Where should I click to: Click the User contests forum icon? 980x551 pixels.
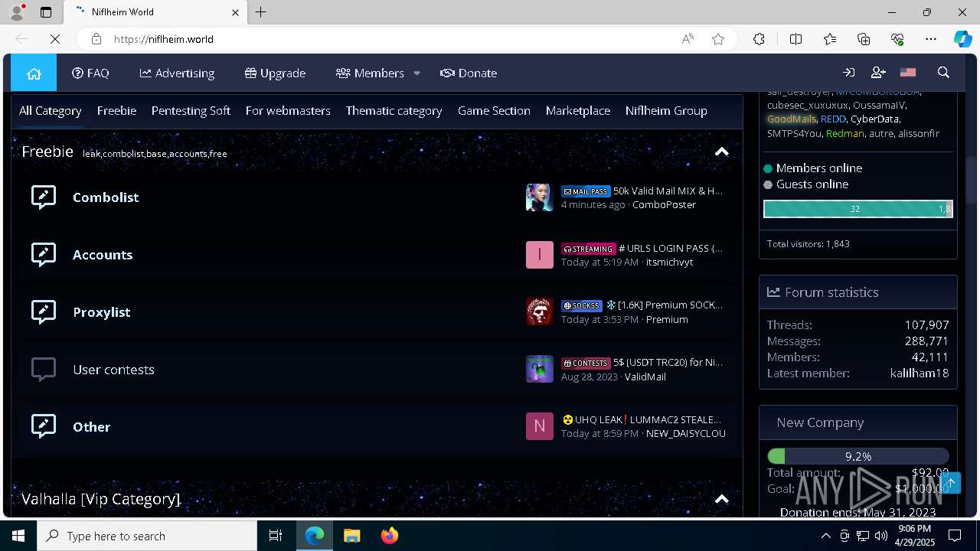44,370
